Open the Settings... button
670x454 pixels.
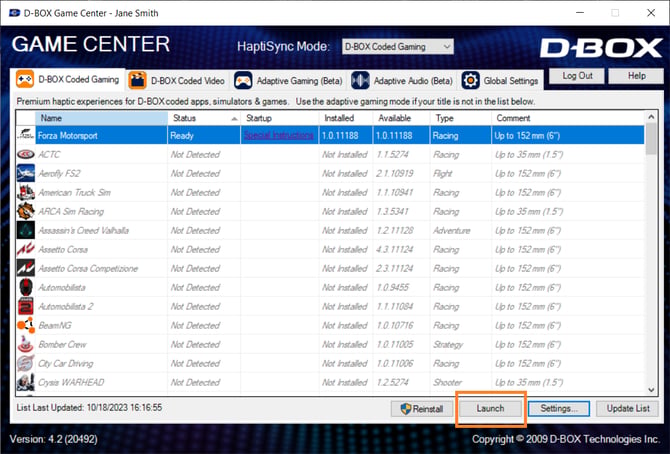(x=559, y=409)
